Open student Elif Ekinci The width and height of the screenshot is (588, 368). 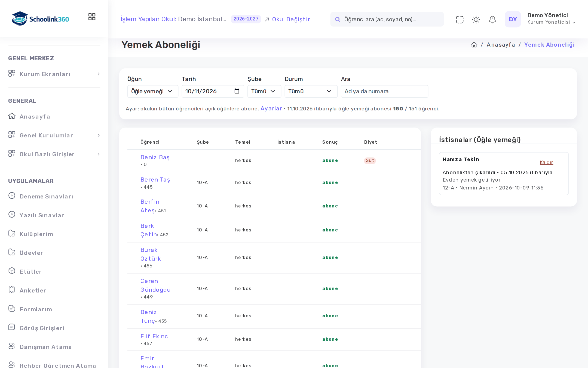tap(155, 336)
